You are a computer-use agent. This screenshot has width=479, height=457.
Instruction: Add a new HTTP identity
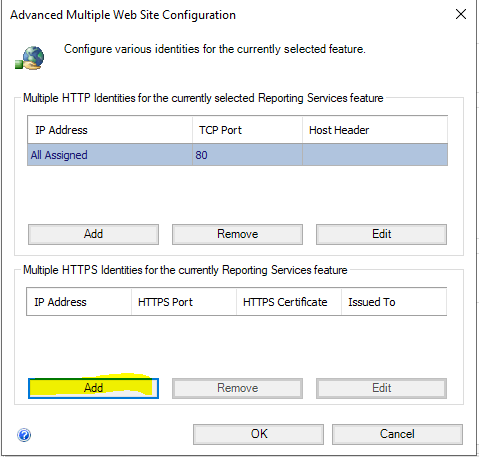coord(93,234)
